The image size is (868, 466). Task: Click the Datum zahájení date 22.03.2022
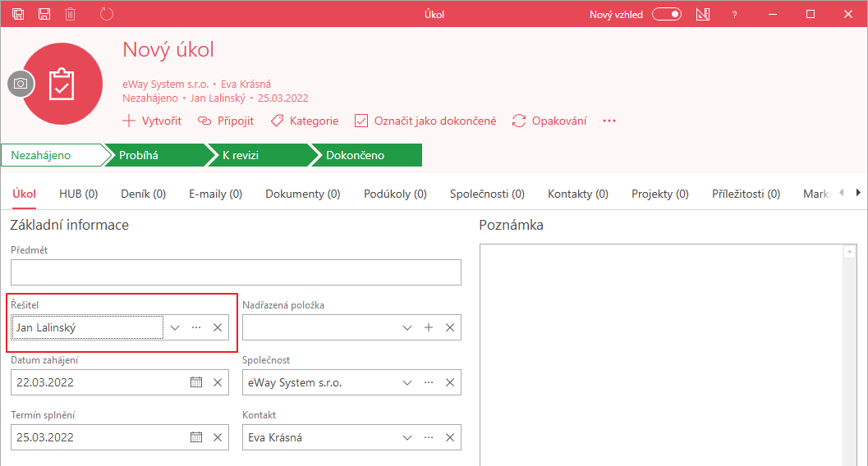click(x=45, y=382)
